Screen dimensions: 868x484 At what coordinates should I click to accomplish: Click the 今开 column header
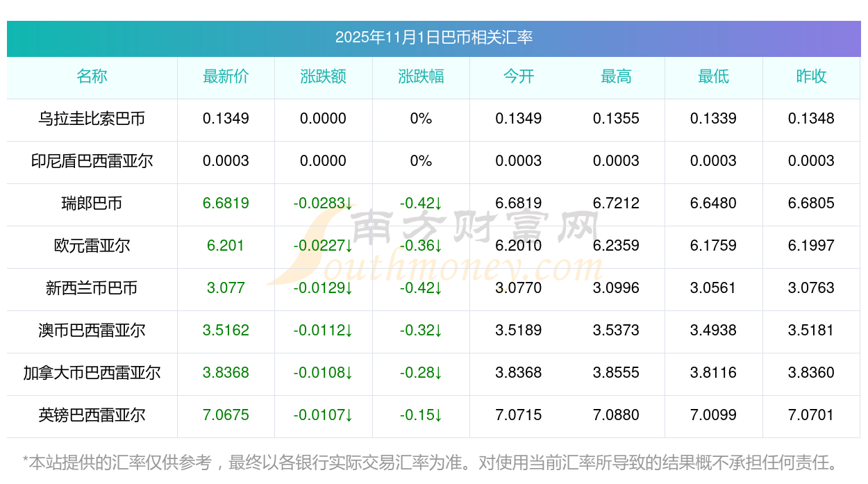pos(519,76)
